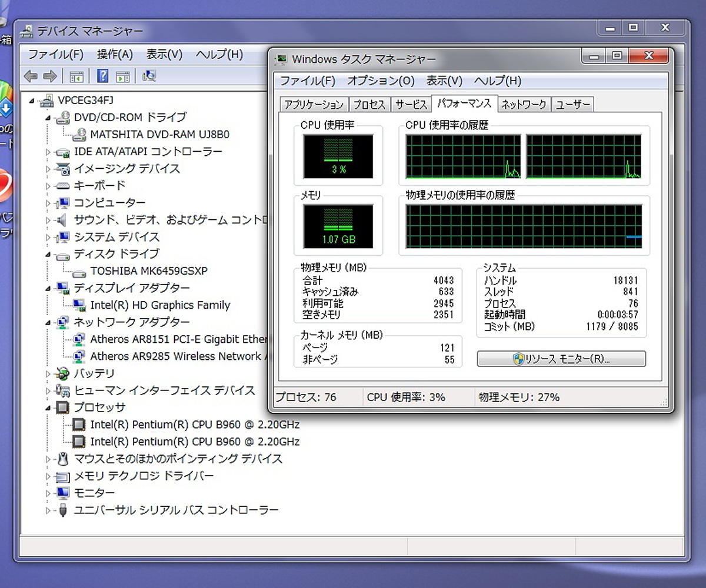This screenshot has height=588, width=706.
Task: Expand the IDE ATA/ATAPI コントローラー node
Action: 48,152
